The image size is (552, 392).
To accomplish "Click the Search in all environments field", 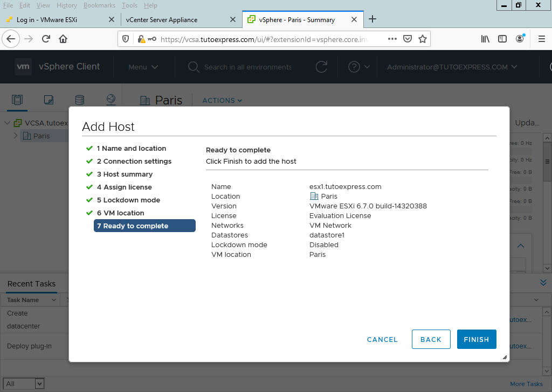I will [x=247, y=67].
